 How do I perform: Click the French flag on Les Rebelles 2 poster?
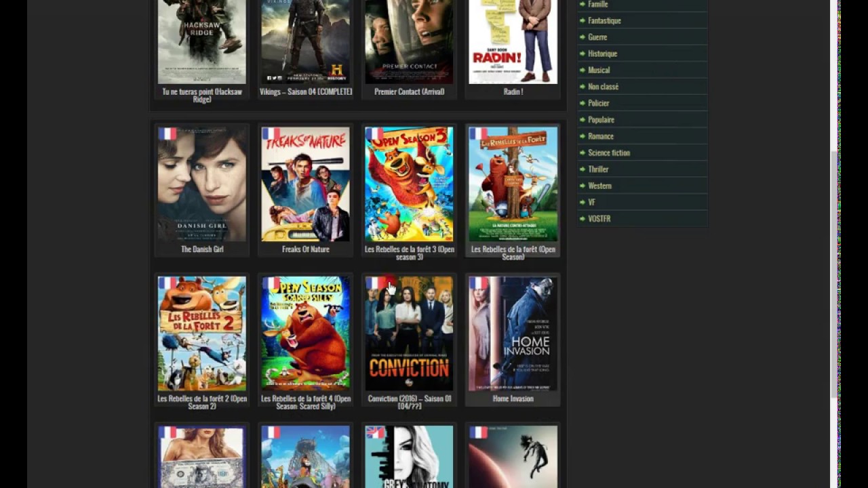point(167,283)
